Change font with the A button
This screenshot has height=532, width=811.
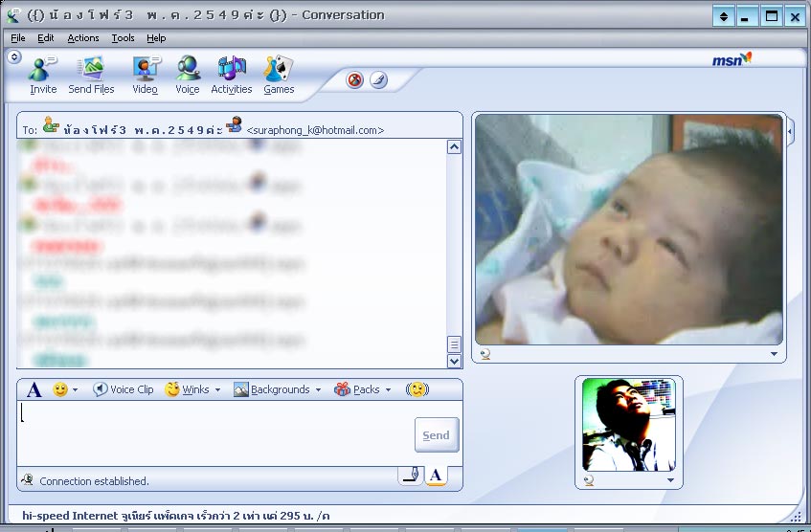coord(34,389)
